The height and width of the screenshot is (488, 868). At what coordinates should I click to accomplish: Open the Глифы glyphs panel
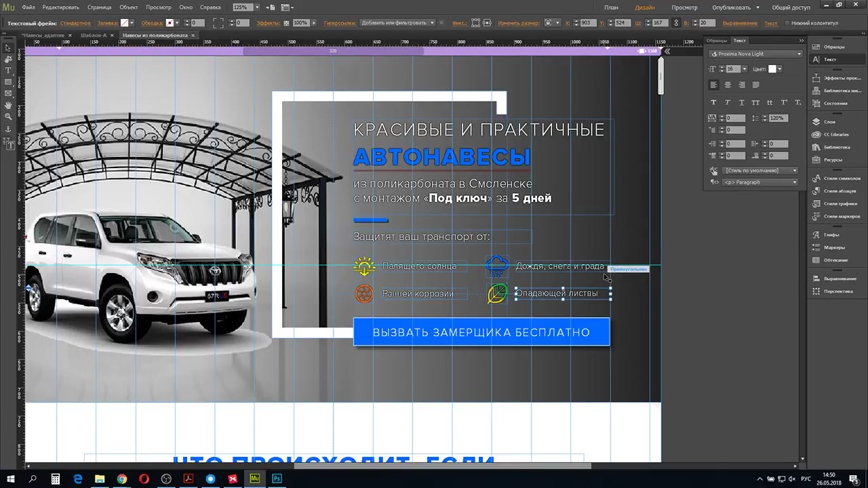point(831,235)
